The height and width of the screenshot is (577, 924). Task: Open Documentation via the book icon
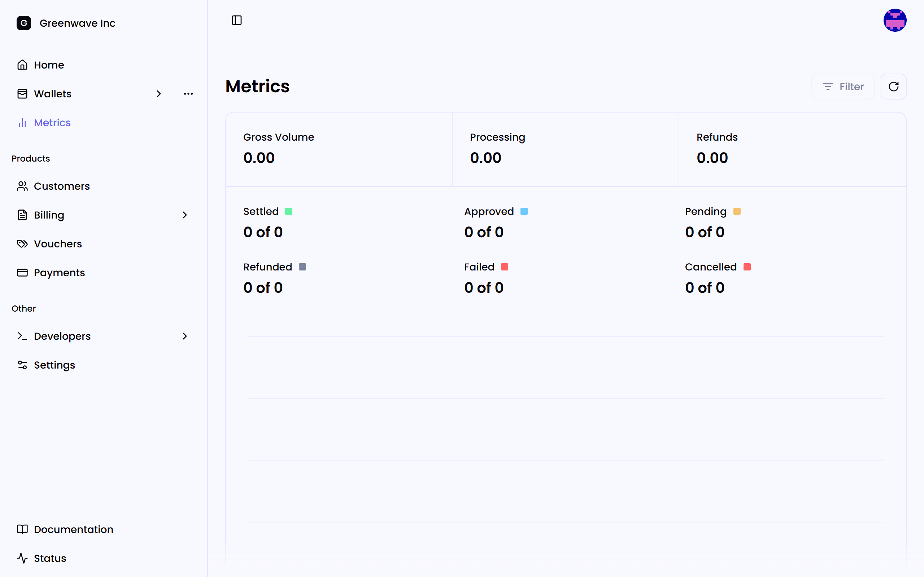tap(22, 529)
